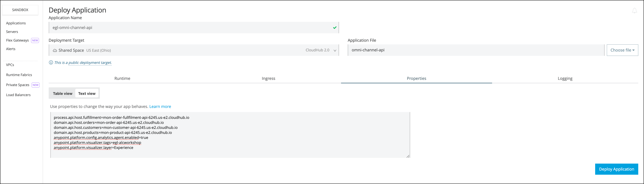
Task: Go to Runtime Fabrics in sidebar
Action: [x=19, y=75]
